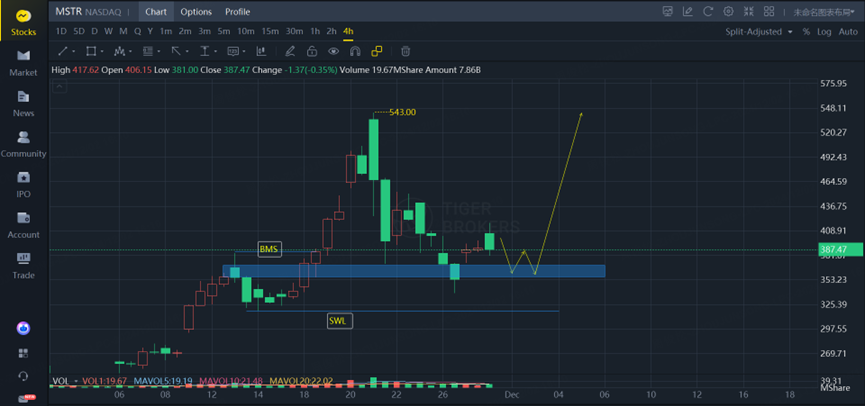Viewport: 865px width, 406px height.
Task: Expand the Fibonacci tool dropdown arrow
Action: (x=159, y=52)
